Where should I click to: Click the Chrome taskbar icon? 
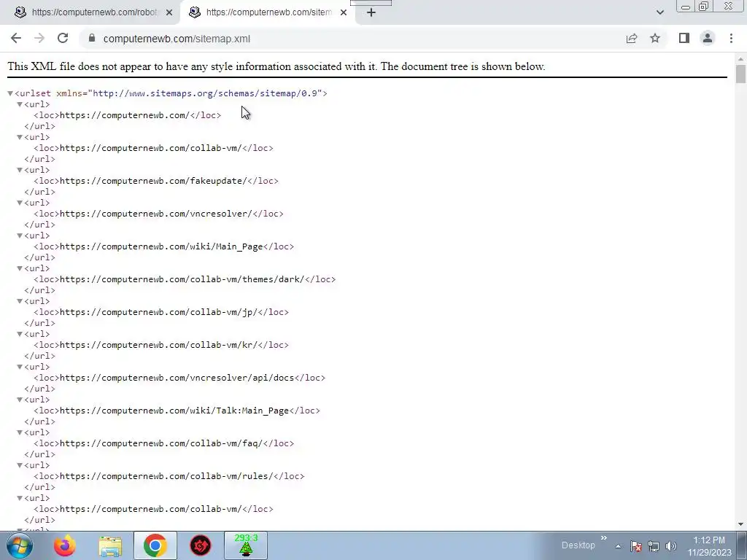155,545
